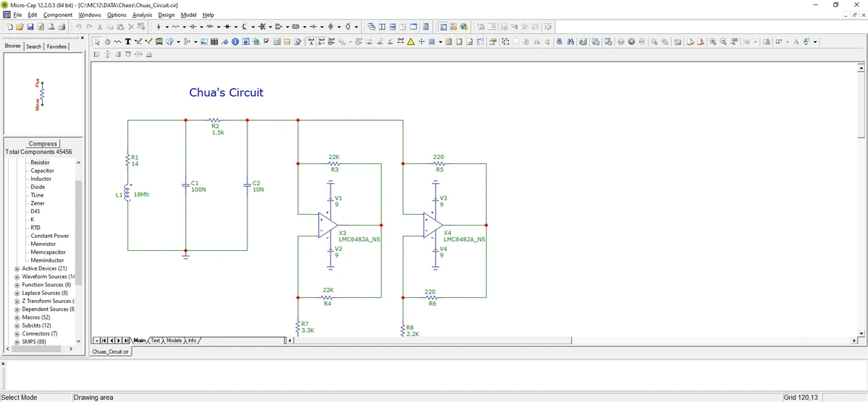Viewport: 868px width, 402px height.
Task: Expand the Connectors (7) tree node
Action: point(17,333)
